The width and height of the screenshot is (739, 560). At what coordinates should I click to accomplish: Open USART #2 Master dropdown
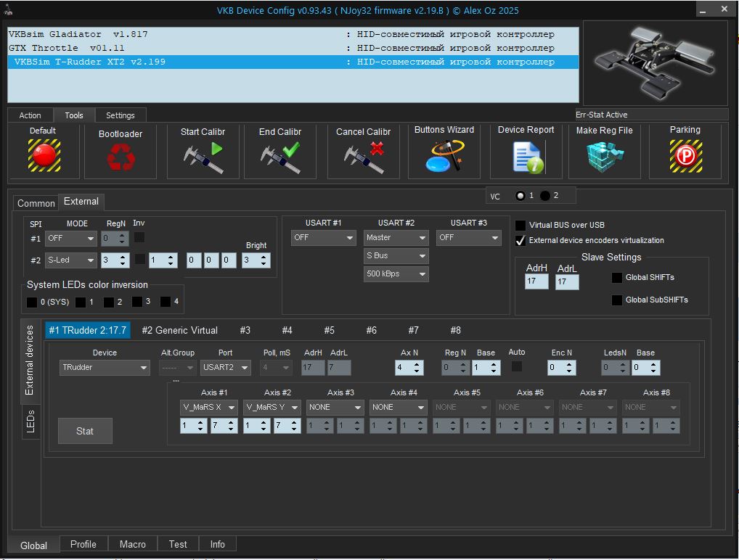point(396,238)
